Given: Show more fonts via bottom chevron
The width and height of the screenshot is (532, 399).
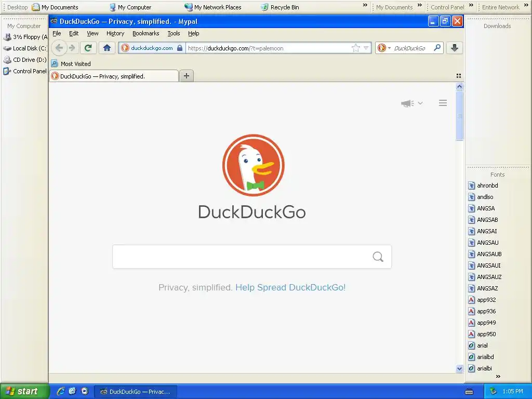Looking at the screenshot, I should point(498,376).
